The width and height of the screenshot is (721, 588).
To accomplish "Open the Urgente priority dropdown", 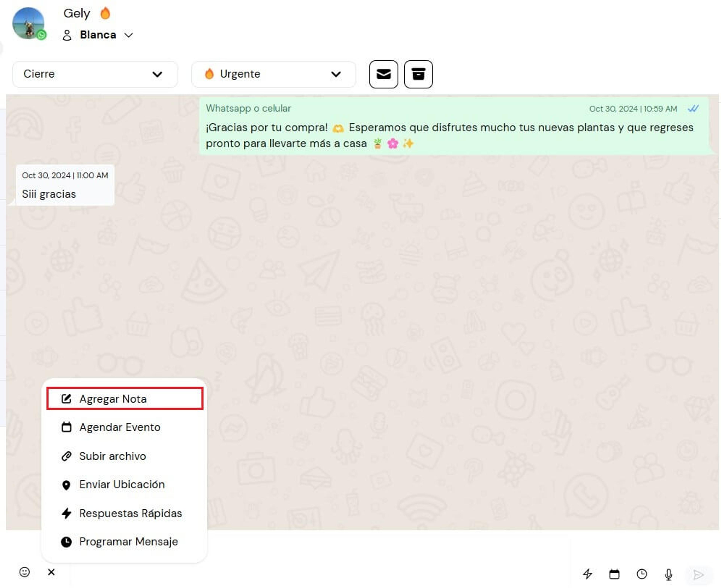I will point(274,74).
